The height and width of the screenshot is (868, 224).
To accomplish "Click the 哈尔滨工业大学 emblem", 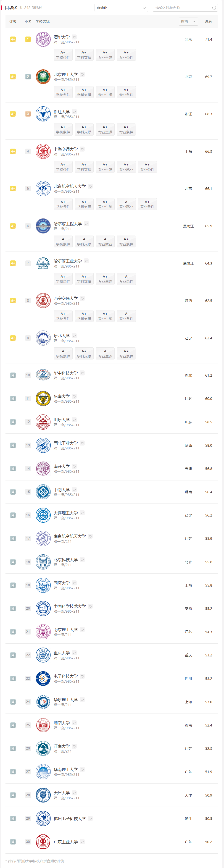I will (43, 263).
